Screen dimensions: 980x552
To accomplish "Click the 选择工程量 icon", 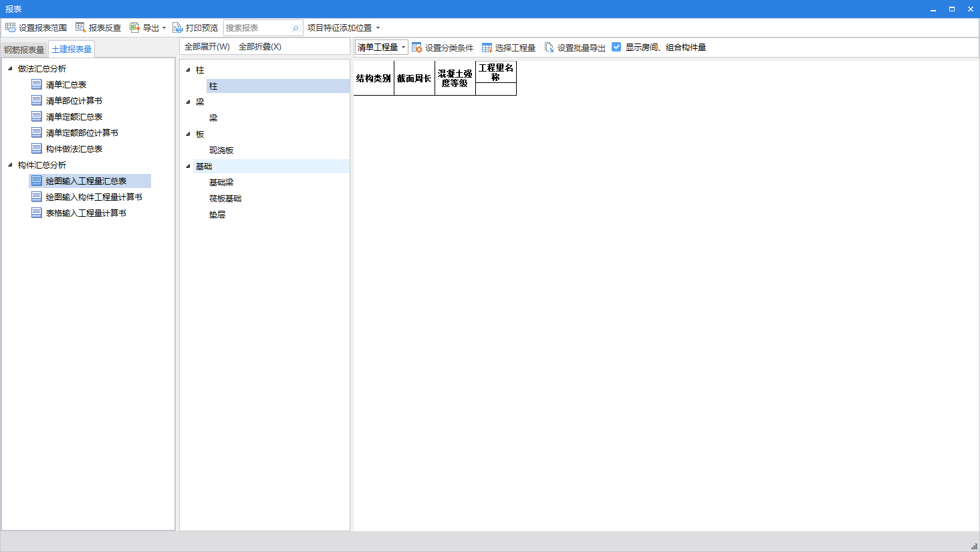I will click(487, 48).
